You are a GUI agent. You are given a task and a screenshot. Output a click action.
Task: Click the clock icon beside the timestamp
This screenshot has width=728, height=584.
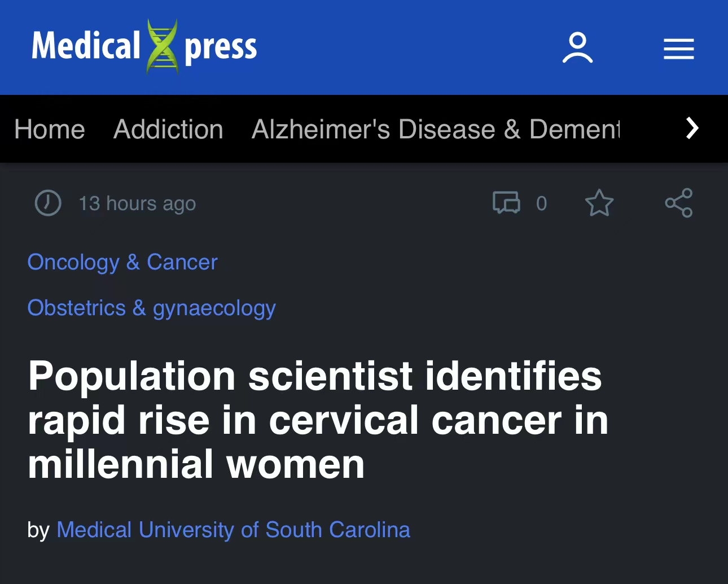(48, 203)
